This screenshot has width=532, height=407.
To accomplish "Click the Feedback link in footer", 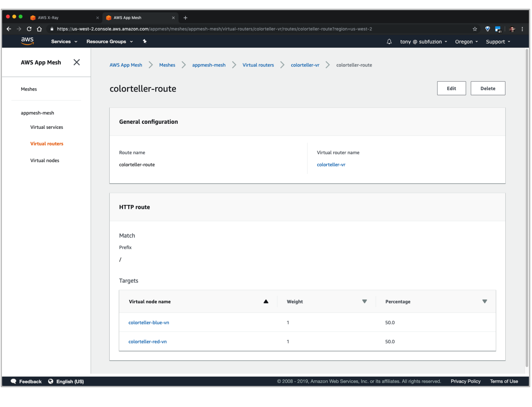I will pyautogui.click(x=30, y=381).
